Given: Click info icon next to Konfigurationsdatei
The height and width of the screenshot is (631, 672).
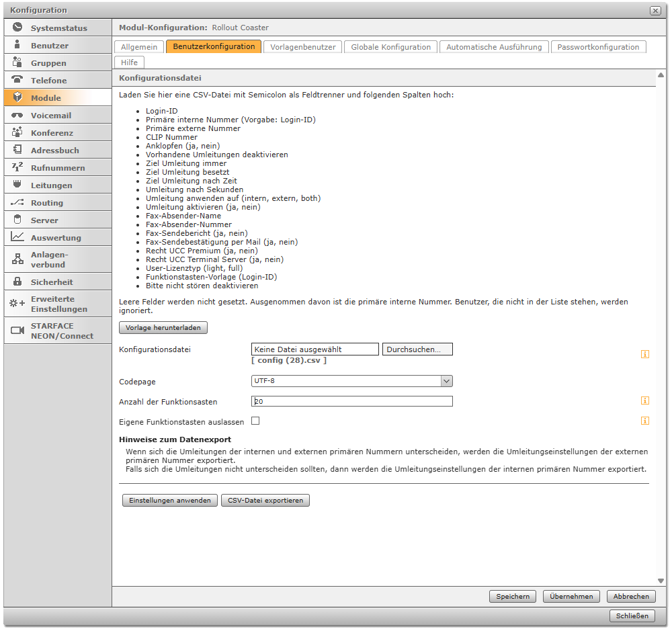Looking at the screenshot, I should [x=644, y=354].
